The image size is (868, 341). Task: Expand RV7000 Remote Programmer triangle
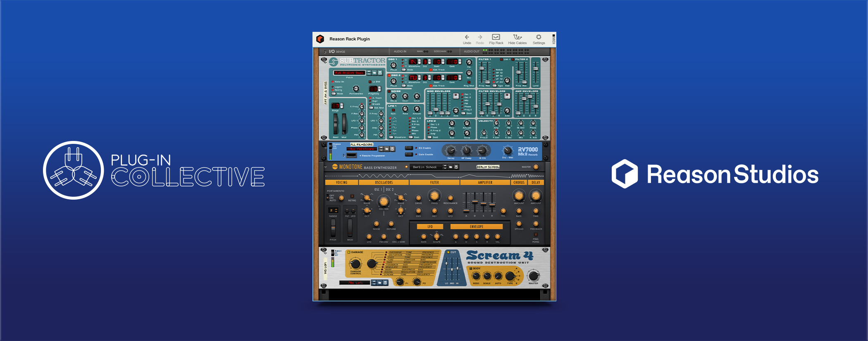coord(344,155)
